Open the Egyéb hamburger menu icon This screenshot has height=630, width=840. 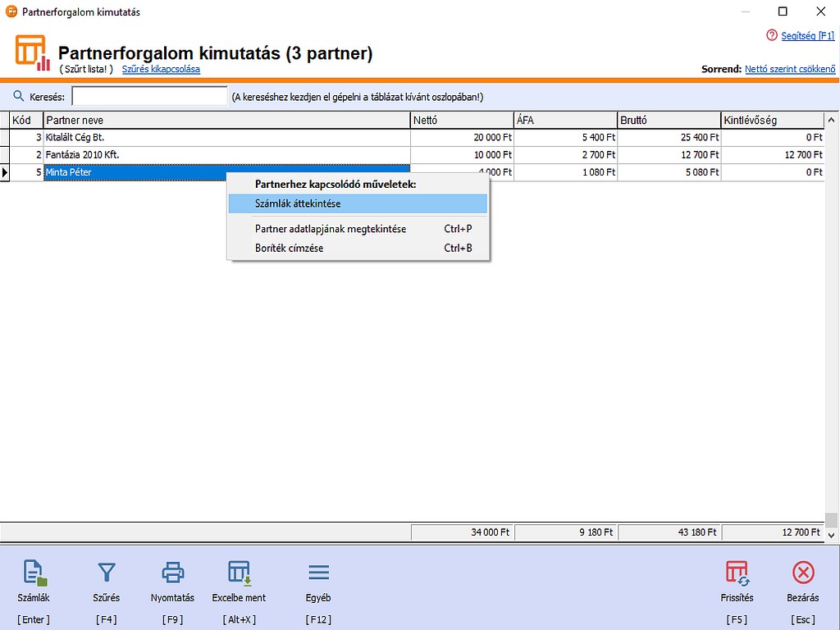[x=317, y=573]
